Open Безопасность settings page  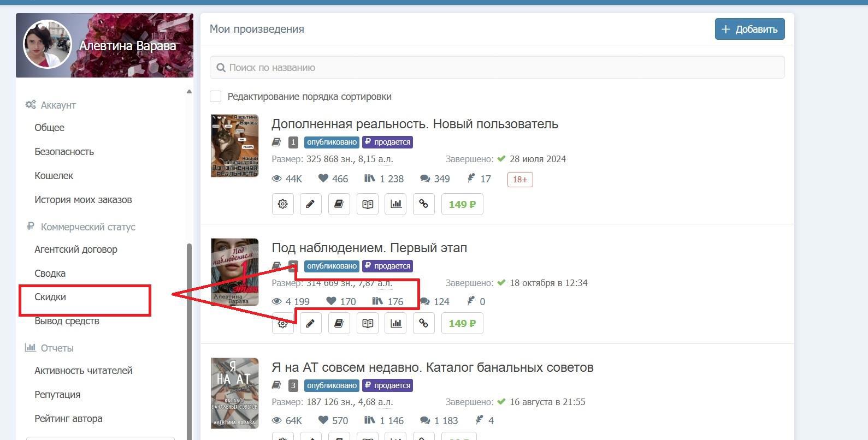pos(64,152)
